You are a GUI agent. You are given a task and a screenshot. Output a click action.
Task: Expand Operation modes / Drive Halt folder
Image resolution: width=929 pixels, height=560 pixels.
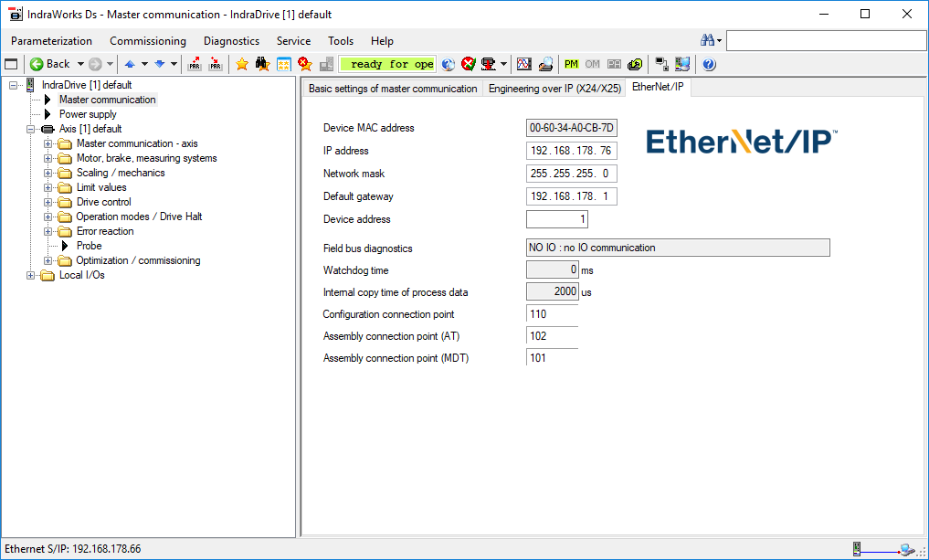pyautogui.click(x=48, y=217)
